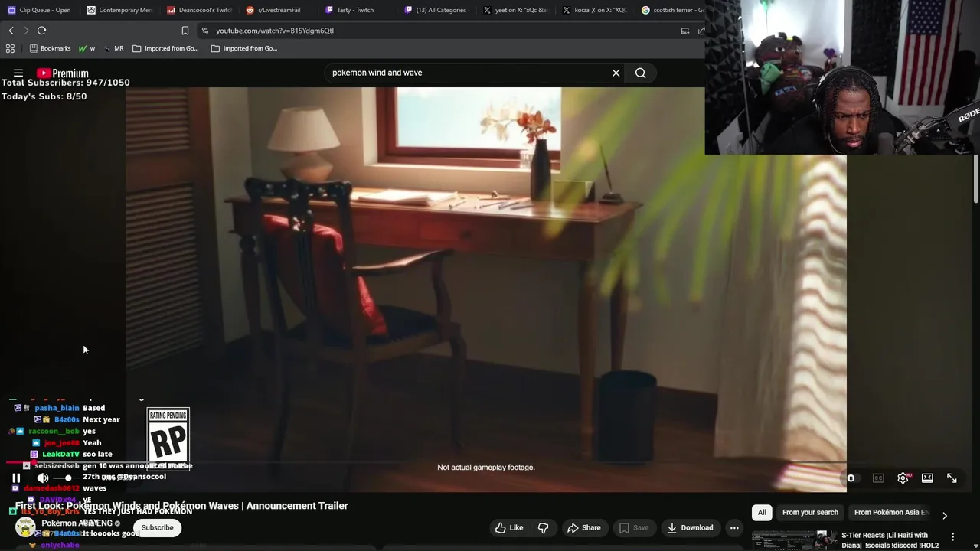This screenshot has height=551, width=980.
Task: Download the video
Action: [689, 527]
